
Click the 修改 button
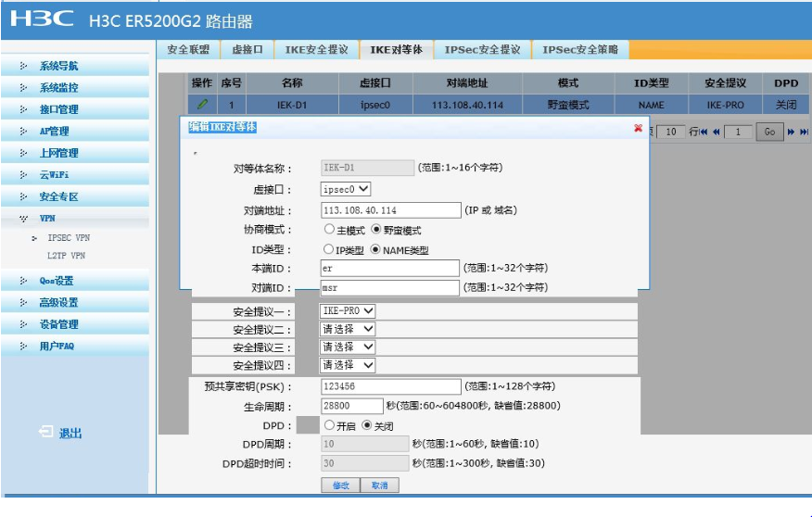pos(341,485)
